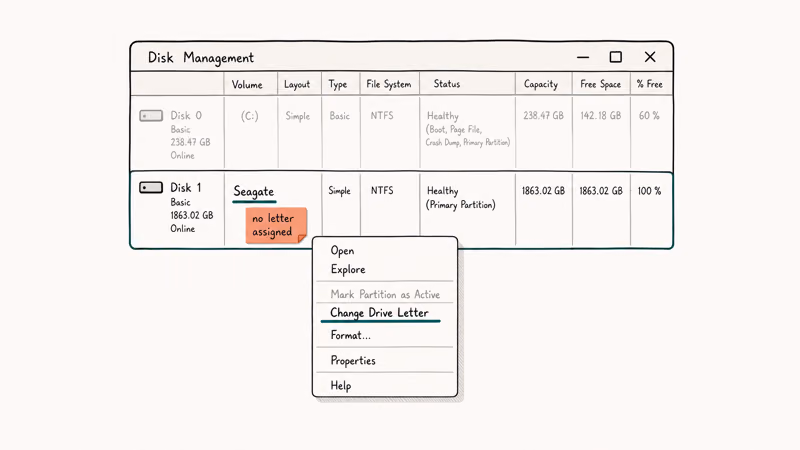Minimize the Disk Management window
Viewport: 800px width, 450px height.
click(x=583, y=57)
